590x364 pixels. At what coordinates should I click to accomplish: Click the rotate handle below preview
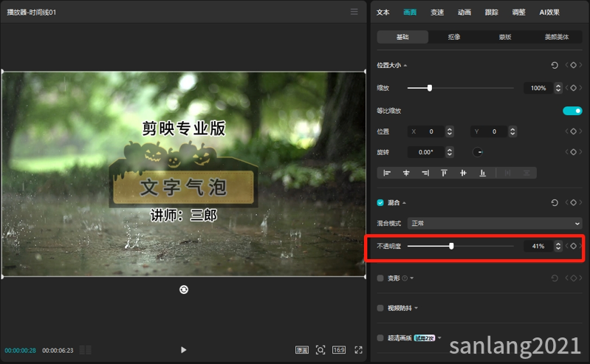[x=184, y=289]
